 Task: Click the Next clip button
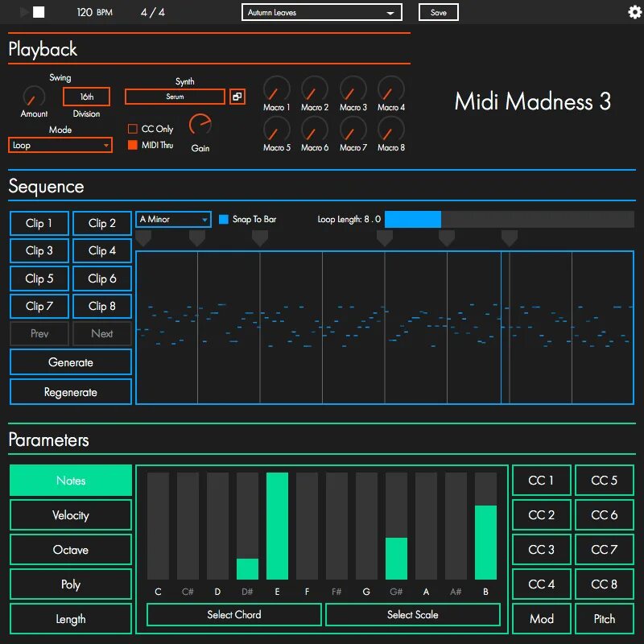[102, 333]
